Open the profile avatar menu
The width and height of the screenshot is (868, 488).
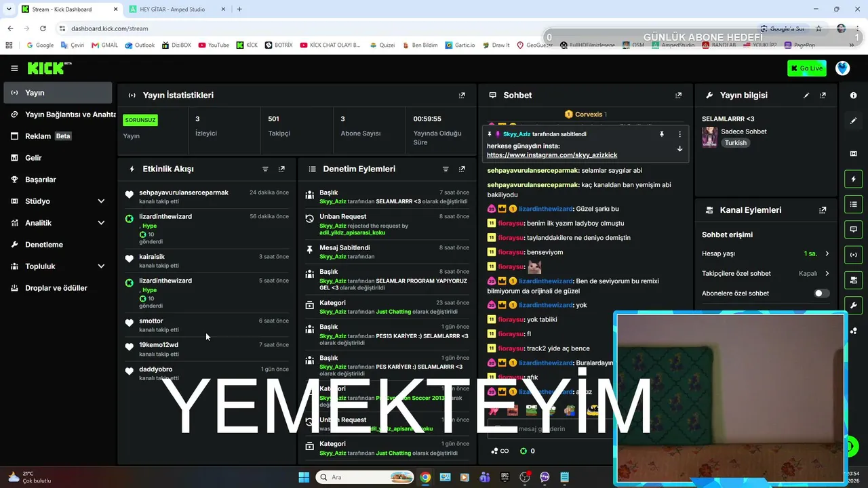[842, 68]
